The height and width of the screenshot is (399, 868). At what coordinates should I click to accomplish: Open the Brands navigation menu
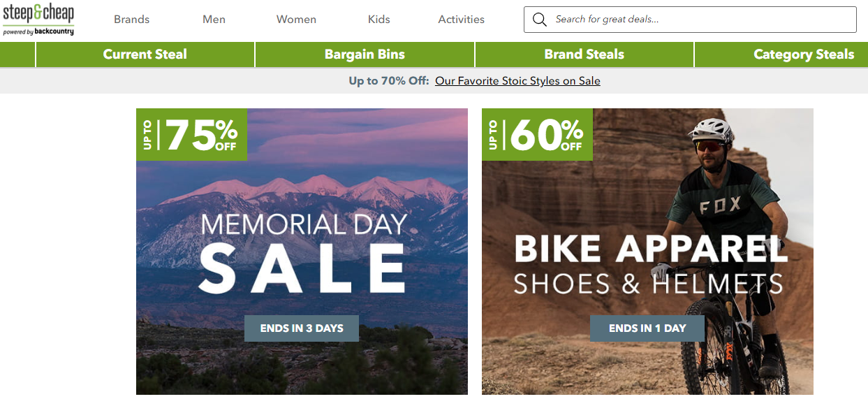[131, 20]
